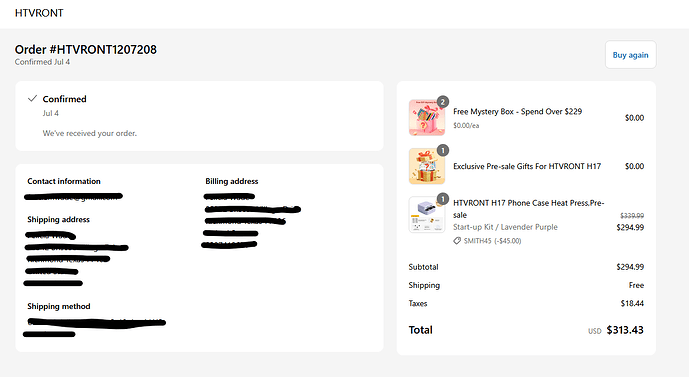Select the SMITH45 discount code text
Viewport: 689px width, 377px height.
pos(477,241)
